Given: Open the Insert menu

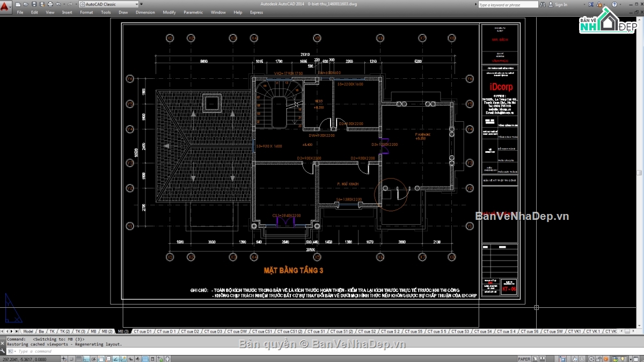Looking at the screenshot, I should [67, 12].
